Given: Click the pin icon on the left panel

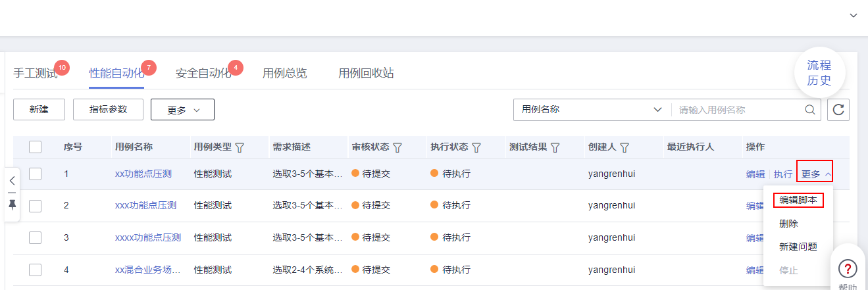Looking at the screenshot, I should [x=12, y=205].
